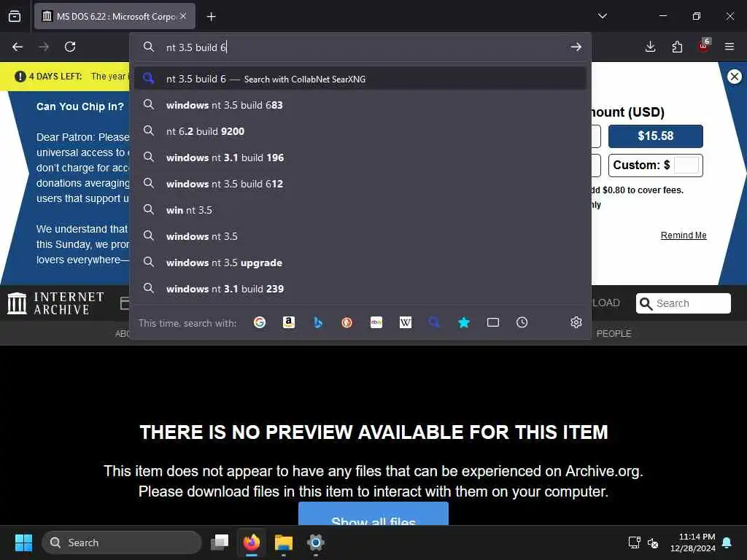Go forward one page
Screen dimensions: 747x560
[x=44, y=47]
